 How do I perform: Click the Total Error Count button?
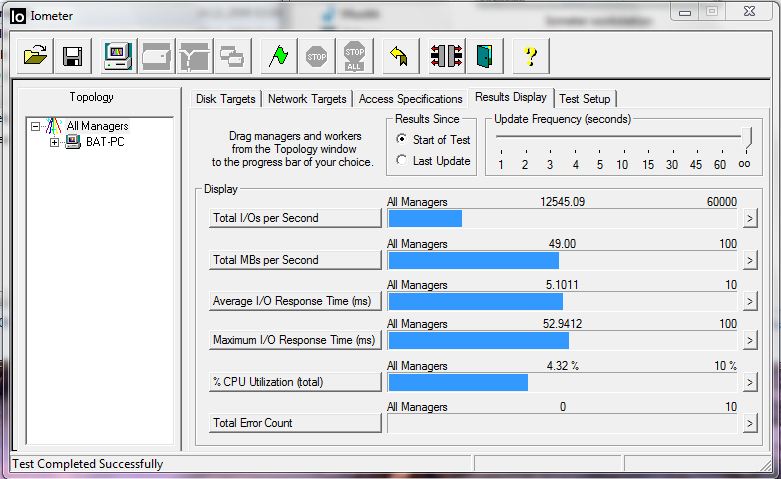[295, 423]
